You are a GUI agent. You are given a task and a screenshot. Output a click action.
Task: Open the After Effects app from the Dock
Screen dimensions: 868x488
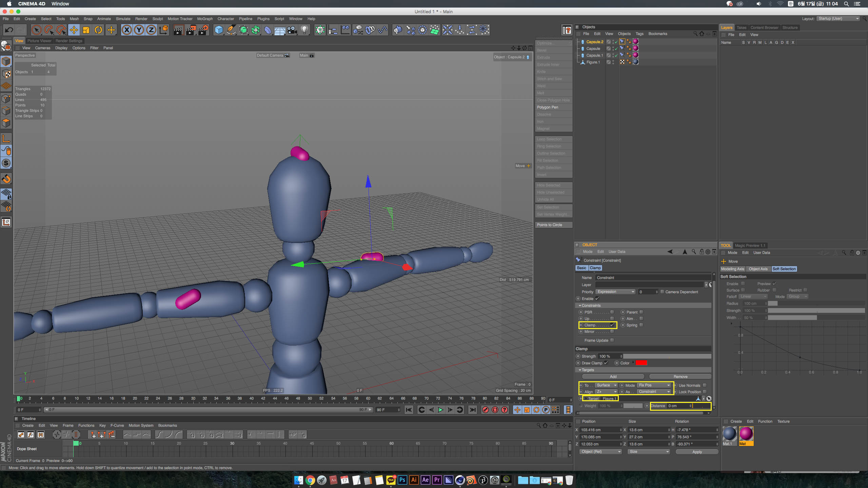pyautogui.click(x=425, y=480)
